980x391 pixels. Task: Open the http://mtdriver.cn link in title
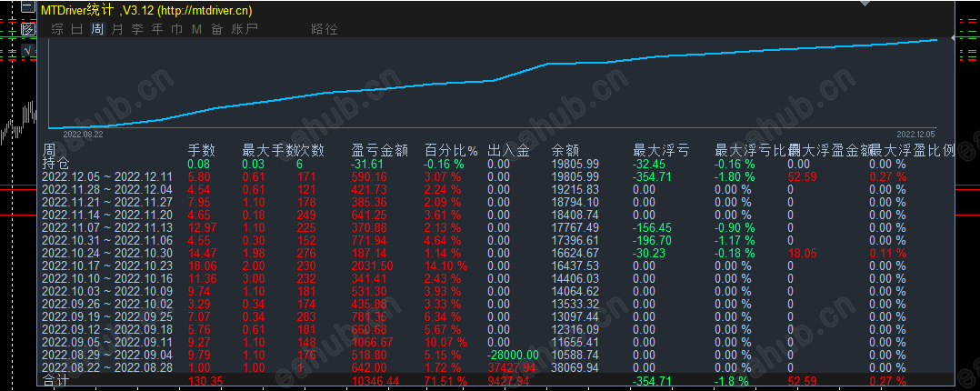[205, 10]
